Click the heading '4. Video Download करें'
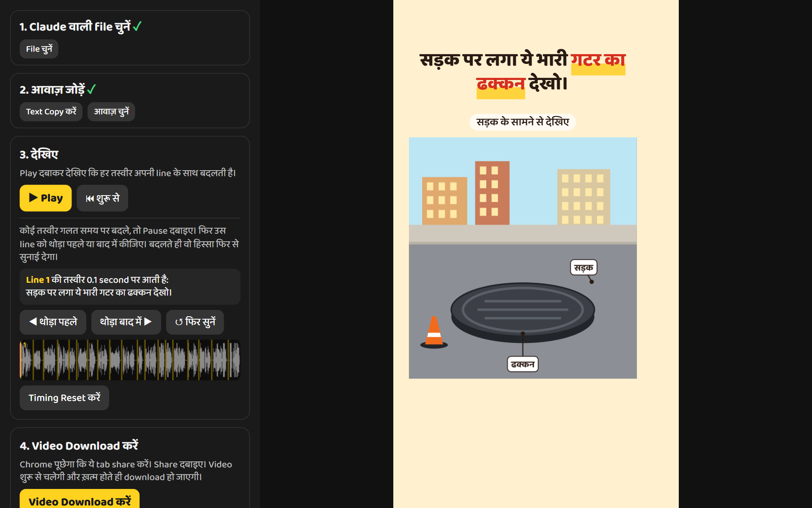Screen dimensions: 812x508 [79, 446]
